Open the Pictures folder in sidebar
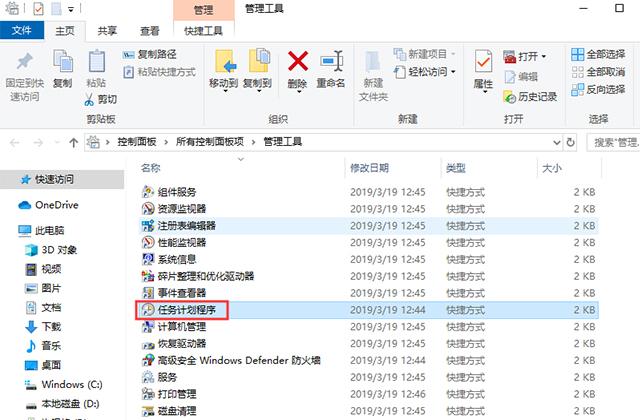640x420 pixels. tap(43, 288)
